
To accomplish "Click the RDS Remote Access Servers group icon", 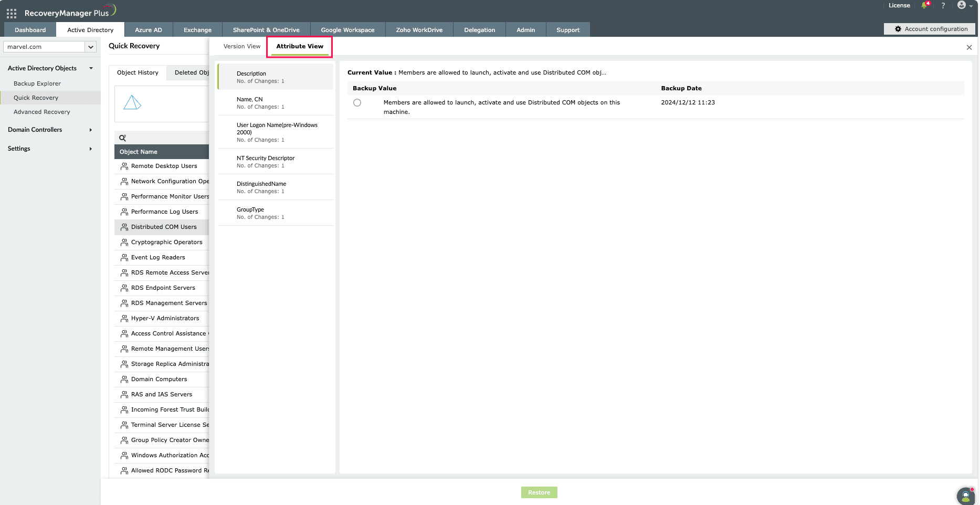I will 124,273.
